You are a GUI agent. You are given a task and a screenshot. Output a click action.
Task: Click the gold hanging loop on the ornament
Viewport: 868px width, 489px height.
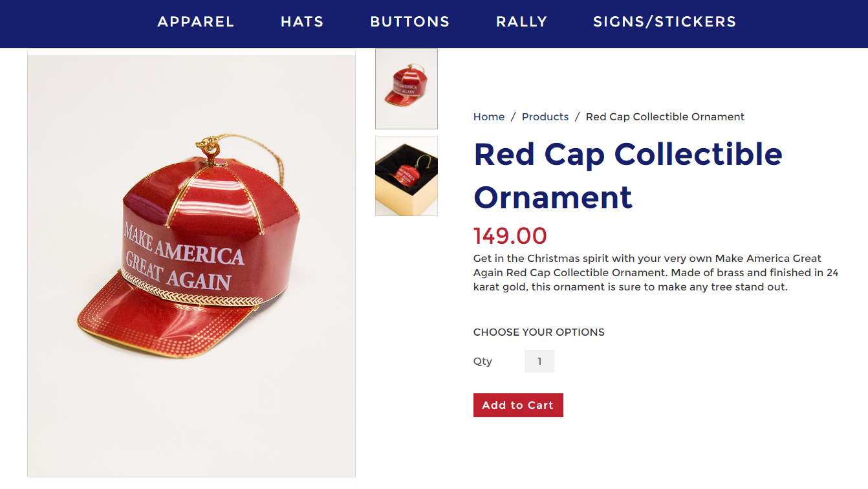click(x=210, y=146)
